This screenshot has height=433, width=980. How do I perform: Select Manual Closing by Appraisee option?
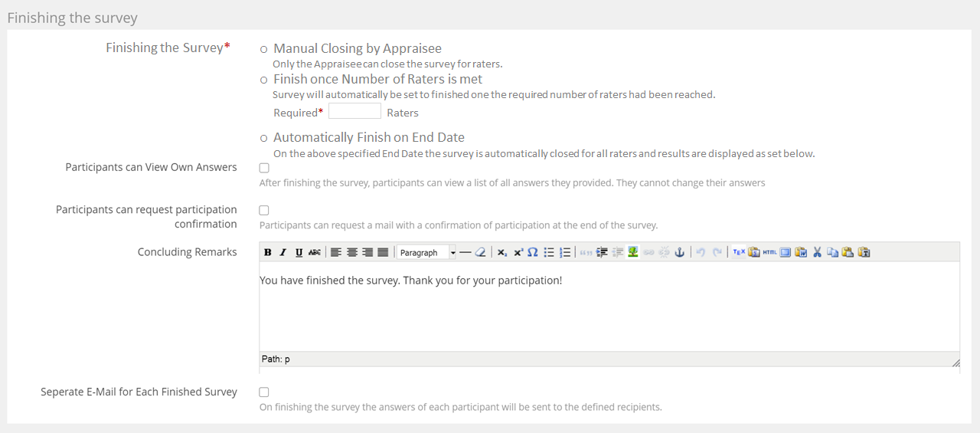tap(264, 49)
